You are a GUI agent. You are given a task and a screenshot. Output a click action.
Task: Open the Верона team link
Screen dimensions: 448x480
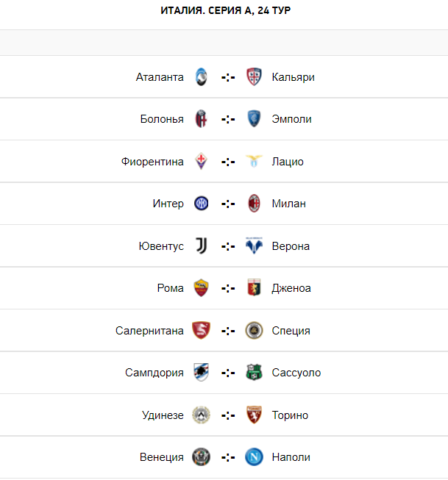click(x=291, y=246)
